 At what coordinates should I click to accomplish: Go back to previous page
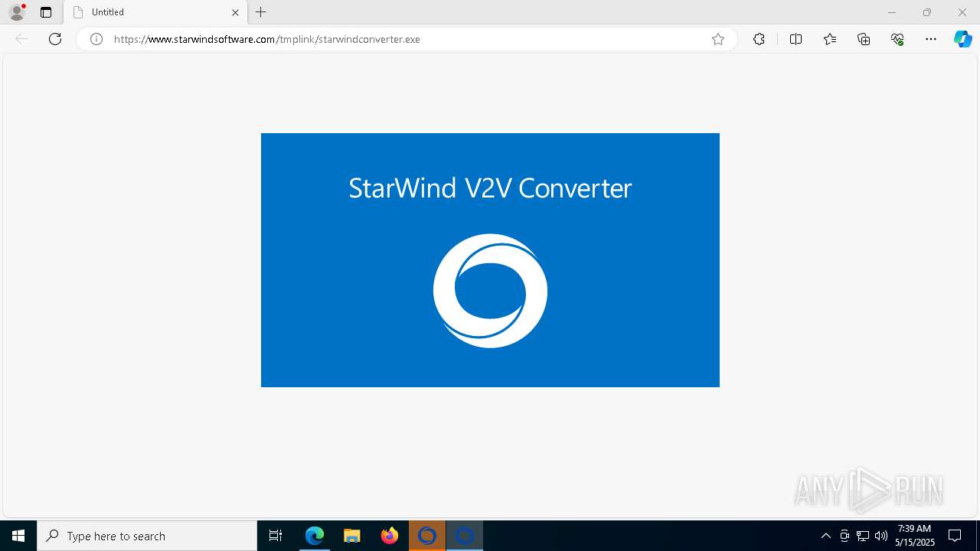coord(21,39)
